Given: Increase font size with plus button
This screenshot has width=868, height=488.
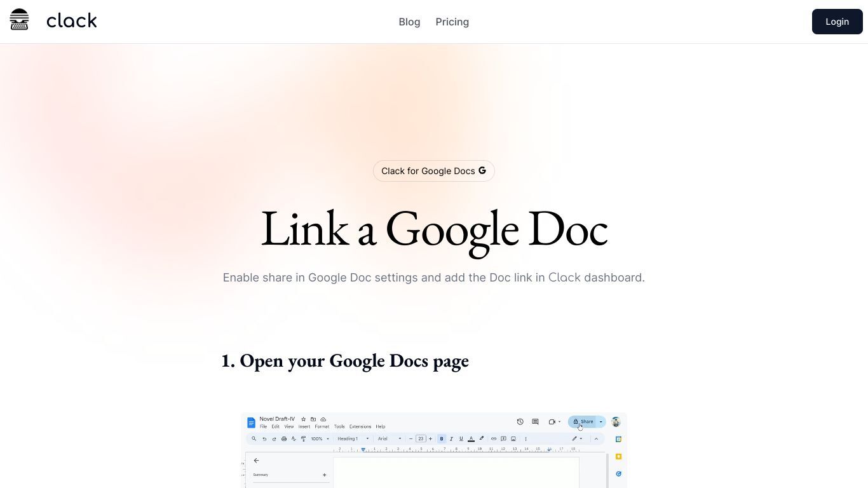Looking at the screenshot, I should (x=430, y=439).
